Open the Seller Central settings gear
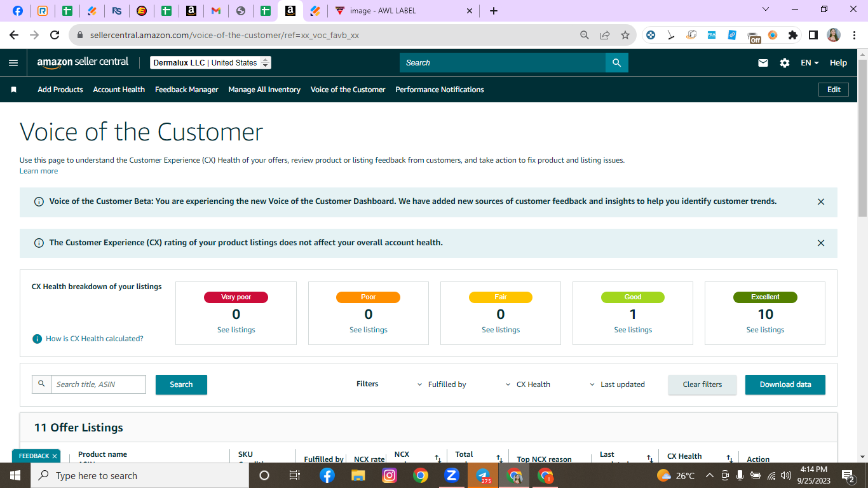Screen dimensions: 868x488 (785, 63)
